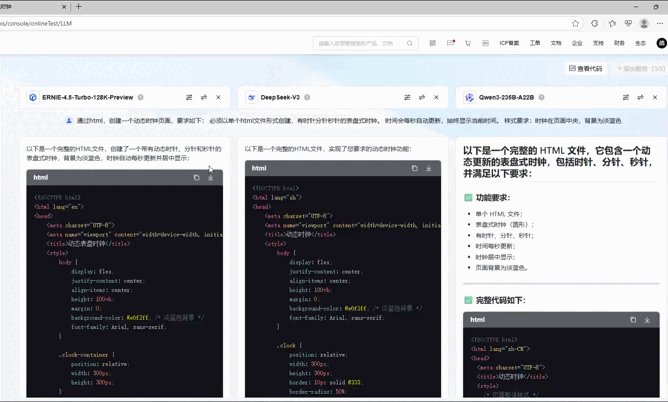
Task: Open parameter settings for ERNIE-4.5-Turbo-128K-Preview
Action: pos(189,98)
